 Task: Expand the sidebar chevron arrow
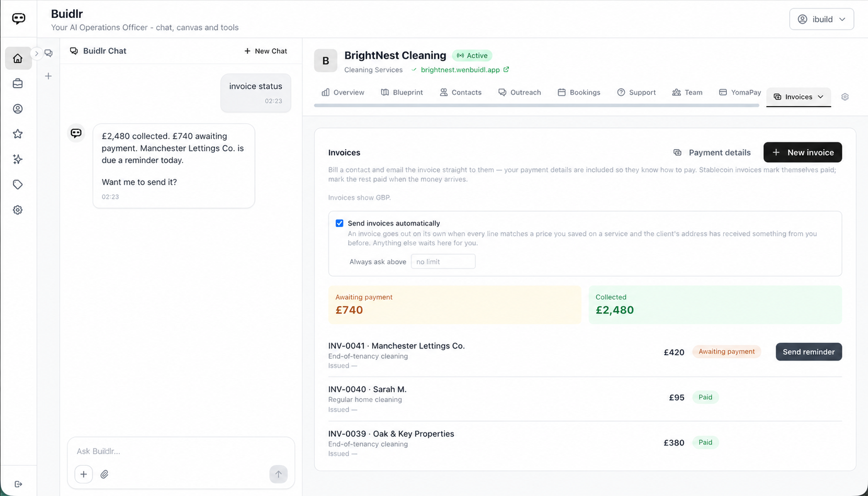36,53
